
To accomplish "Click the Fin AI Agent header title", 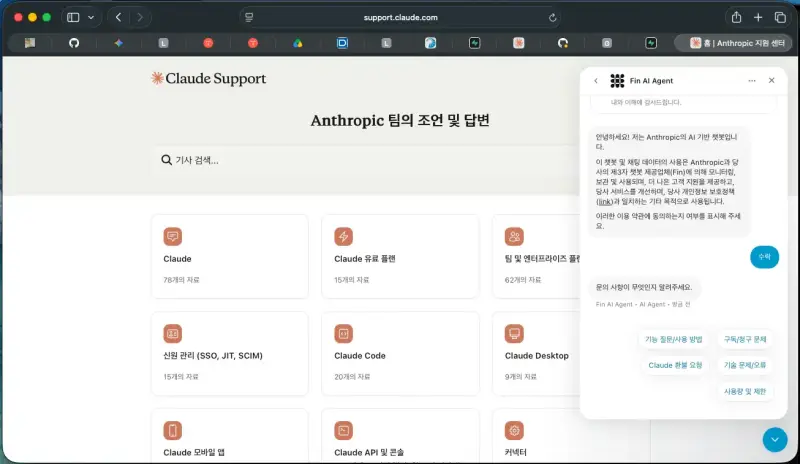I will coord(651,81).
